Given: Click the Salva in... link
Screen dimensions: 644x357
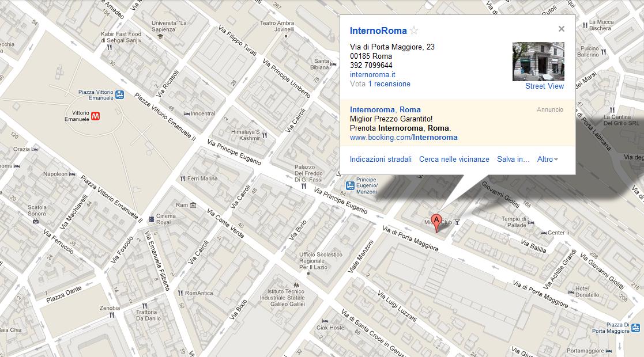Looking at the screenshot, I should [x=513, y=159].
